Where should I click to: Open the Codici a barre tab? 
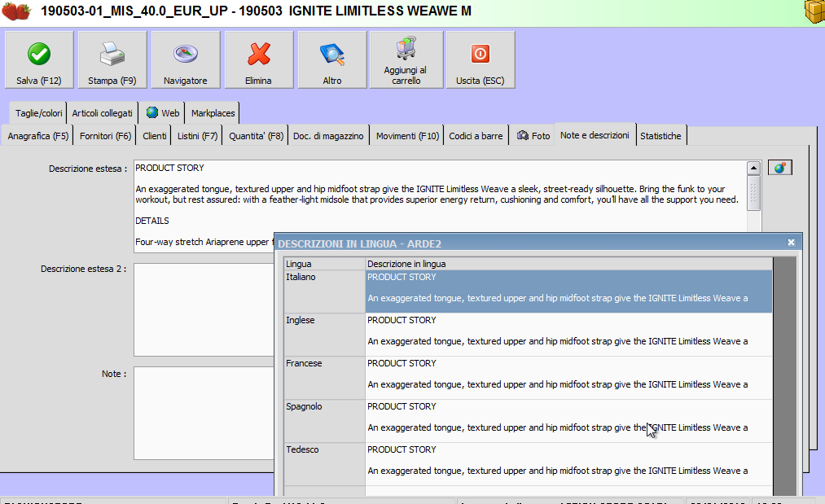tap(476, 136)
